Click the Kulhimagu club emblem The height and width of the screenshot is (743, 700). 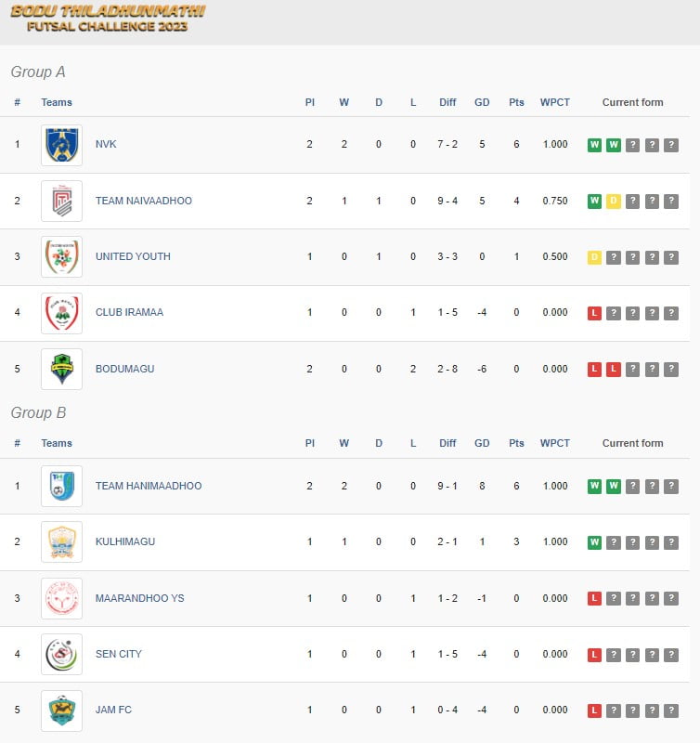61,542
